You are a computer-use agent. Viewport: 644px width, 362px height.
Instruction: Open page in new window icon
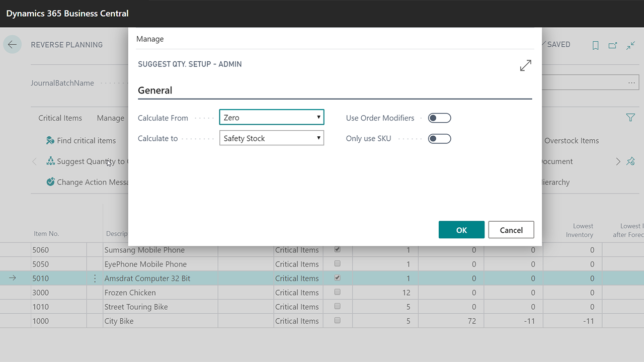(613, 45)
